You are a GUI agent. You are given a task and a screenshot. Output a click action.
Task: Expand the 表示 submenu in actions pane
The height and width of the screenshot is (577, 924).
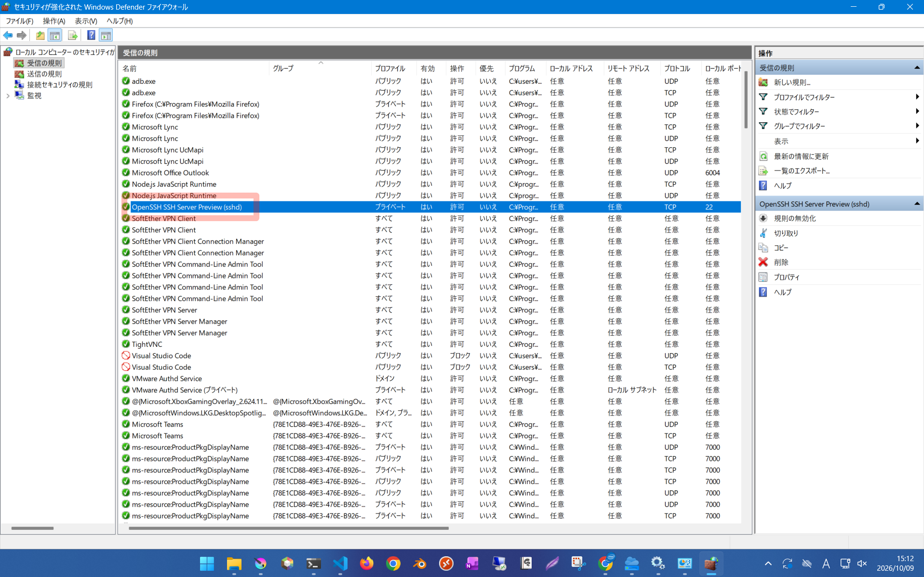tap(917, 141)
